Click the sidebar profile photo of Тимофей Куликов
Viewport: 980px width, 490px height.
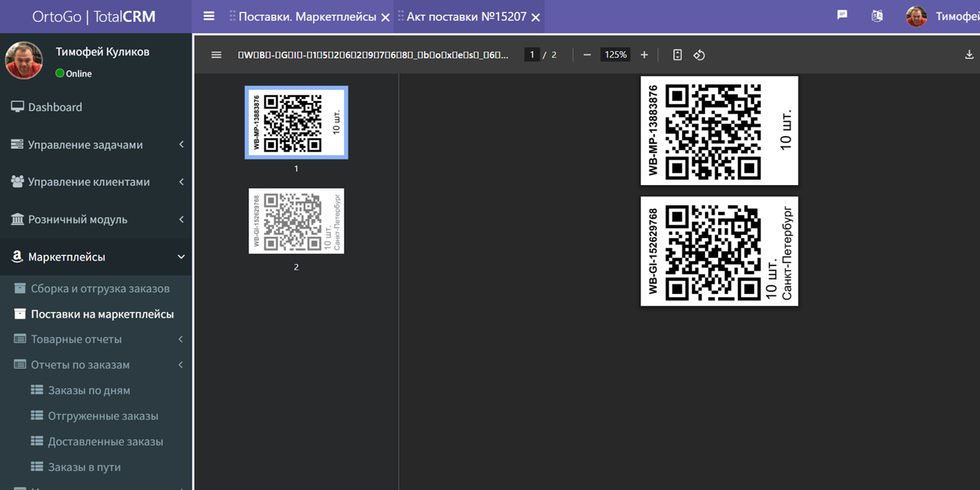(x=24, y=61)
